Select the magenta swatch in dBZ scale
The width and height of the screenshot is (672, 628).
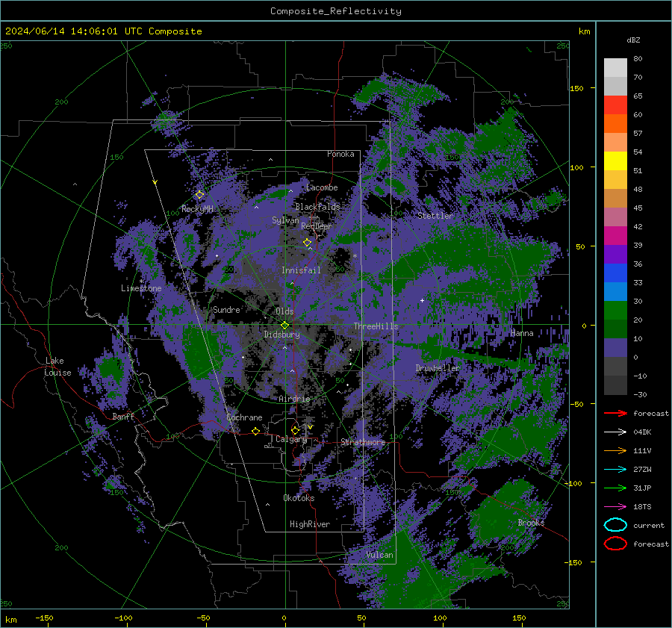pos(615,236)
